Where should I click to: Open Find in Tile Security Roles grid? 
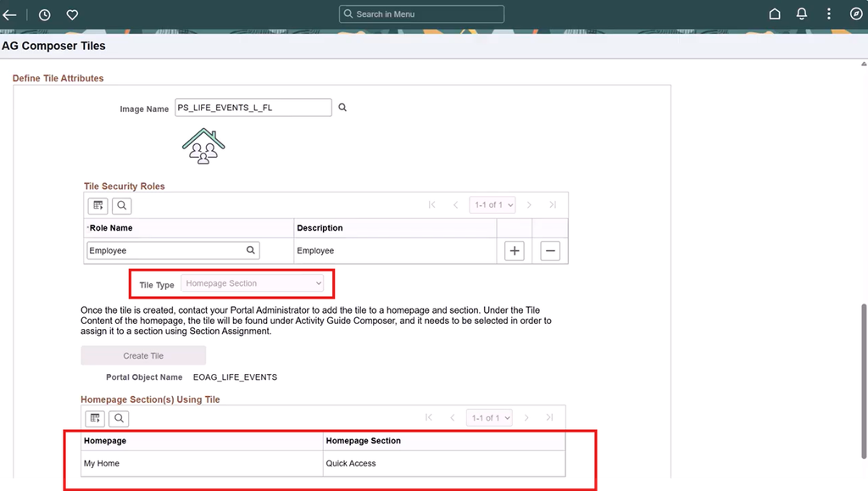coord(121,205)
